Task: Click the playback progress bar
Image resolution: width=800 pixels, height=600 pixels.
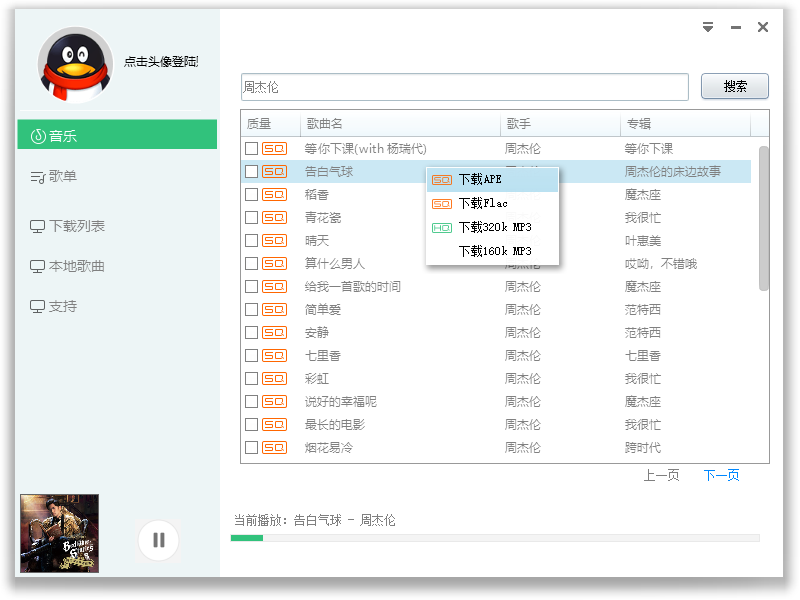Action: [495, 538]
